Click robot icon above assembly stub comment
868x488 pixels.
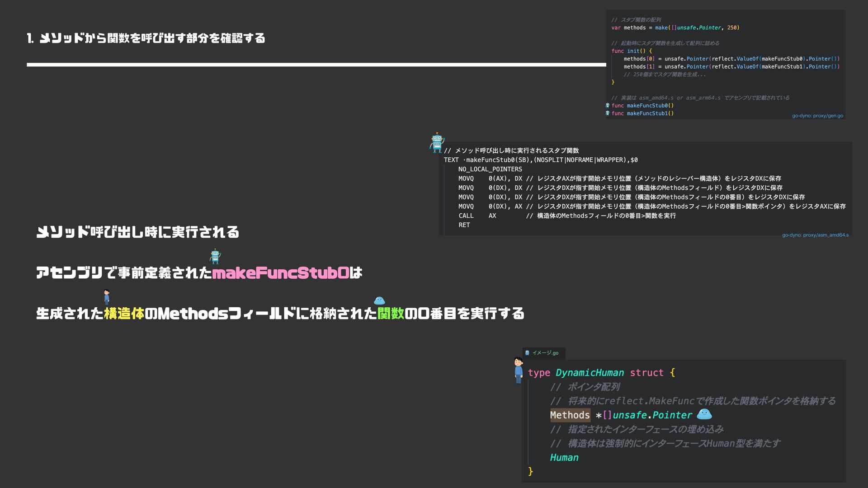[437, 142]
